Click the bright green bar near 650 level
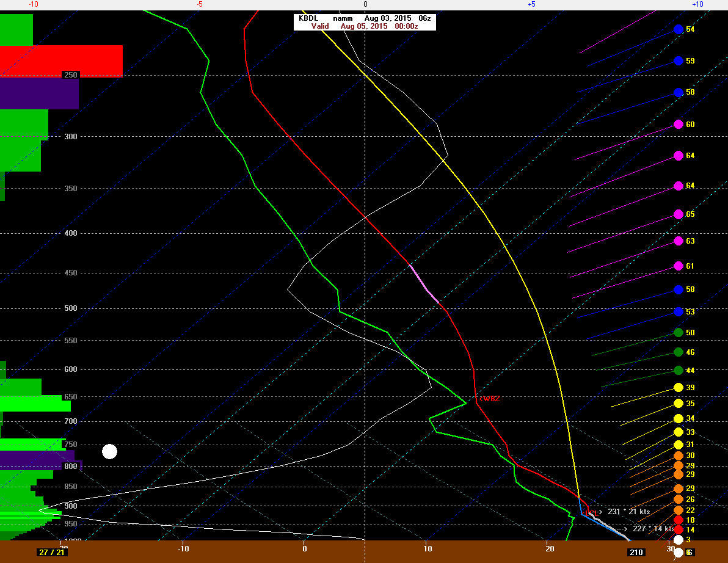Screen dimensions: 728x563 click(x=35, y=404)
